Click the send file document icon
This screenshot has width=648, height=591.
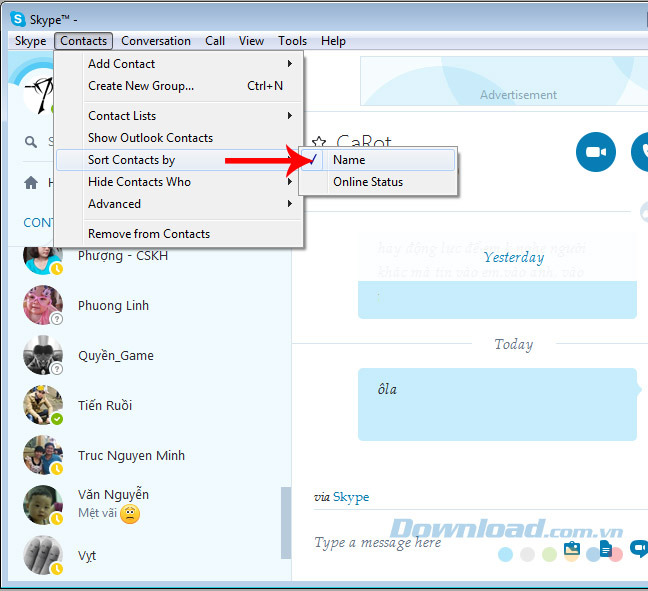click(x=605, y=549)
